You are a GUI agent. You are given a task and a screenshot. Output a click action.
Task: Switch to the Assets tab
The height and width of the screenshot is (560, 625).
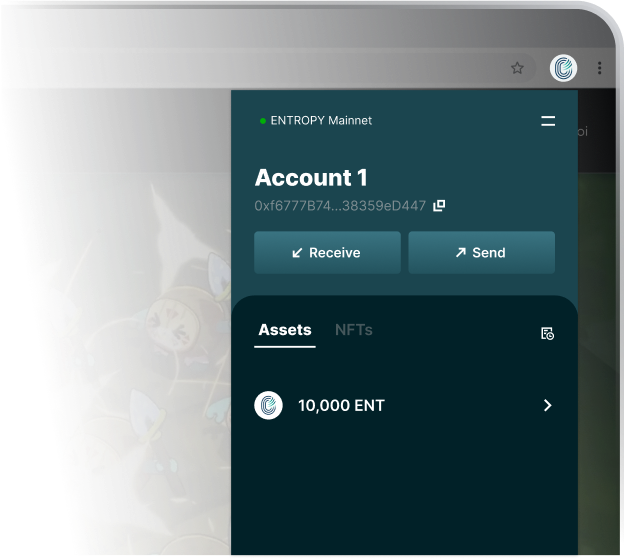pyautogui.click(x=285, y=330)
